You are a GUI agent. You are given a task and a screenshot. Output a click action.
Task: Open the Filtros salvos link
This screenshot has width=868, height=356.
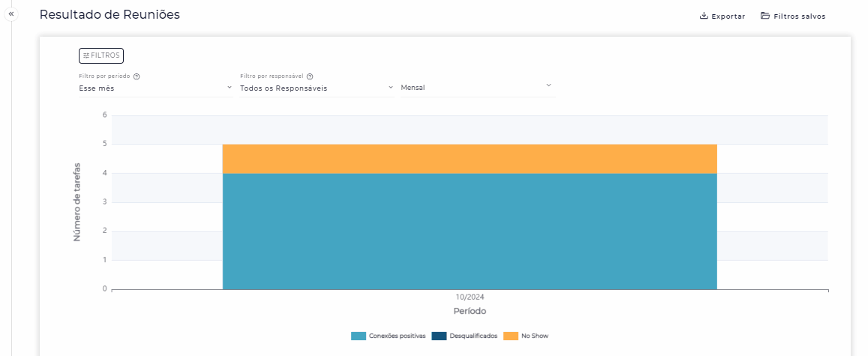pos(801,16)
